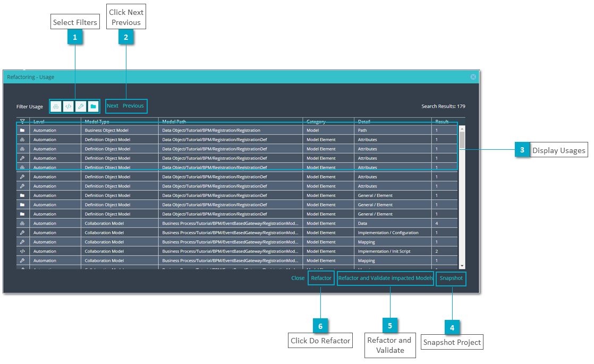Click 'Model' category cell in first row
Viewport: 594px width, 364px height.
tap(328, 130)
